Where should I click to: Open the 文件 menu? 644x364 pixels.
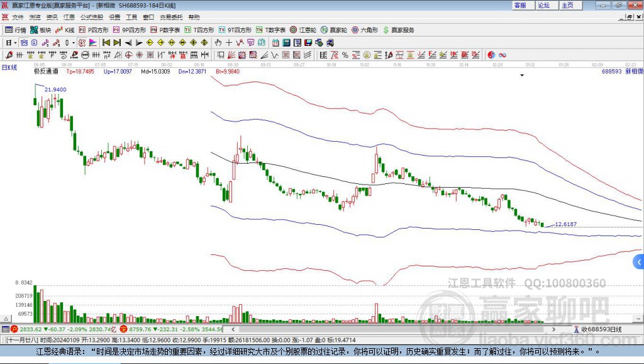tap(18, 17)
